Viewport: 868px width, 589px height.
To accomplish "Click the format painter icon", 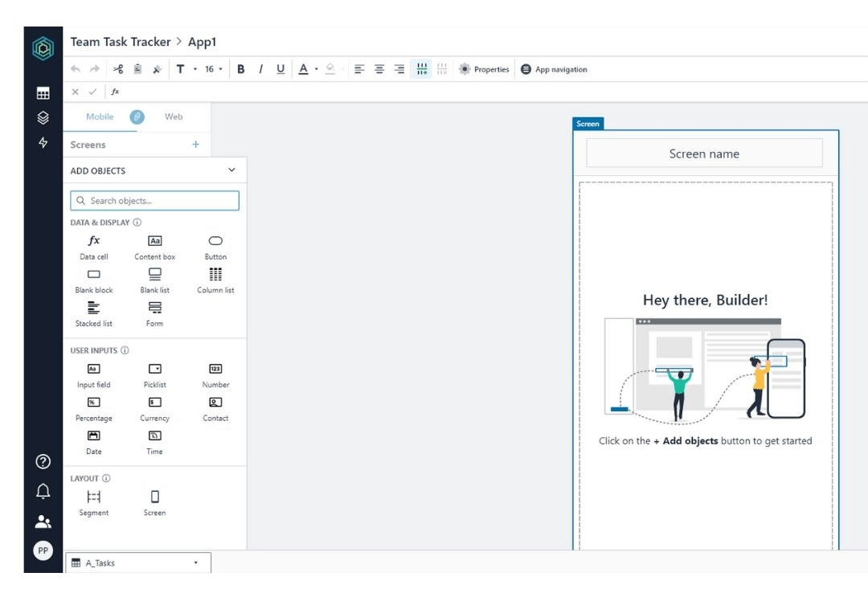I will pyautogui.click(x=157, y=69).
